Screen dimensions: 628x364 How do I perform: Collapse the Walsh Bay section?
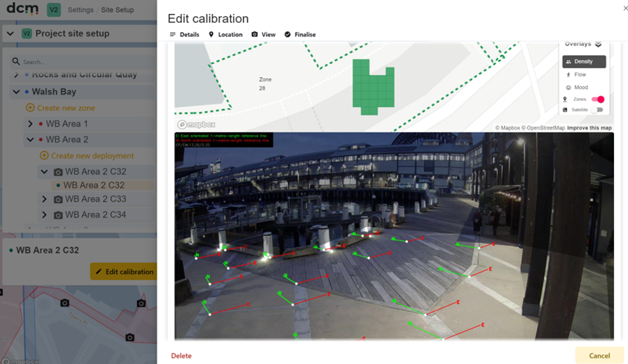coord(16,91)
